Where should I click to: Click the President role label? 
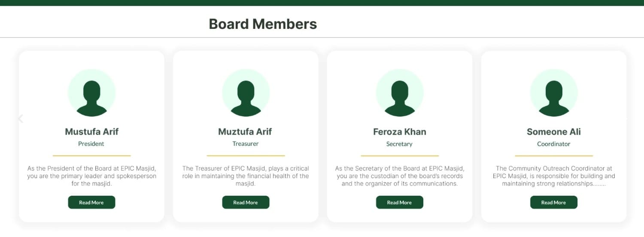pos(91,144)
